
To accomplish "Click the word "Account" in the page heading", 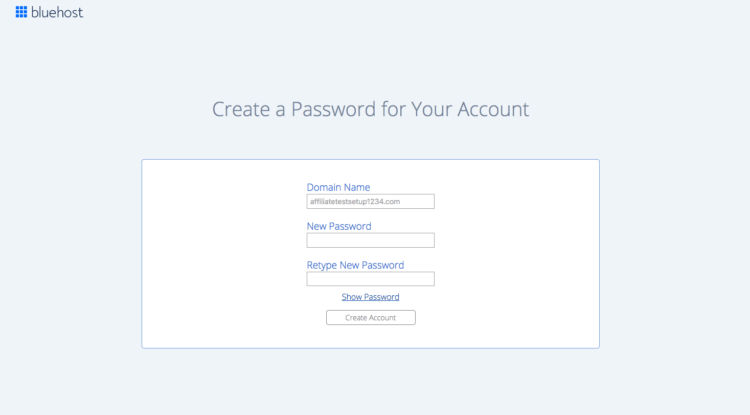I will tap(493, 109).
